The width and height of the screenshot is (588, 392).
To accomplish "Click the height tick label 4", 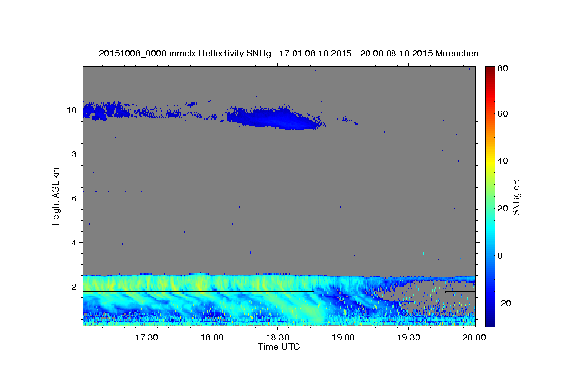I will pyautogui.click(x=75, y=243).
